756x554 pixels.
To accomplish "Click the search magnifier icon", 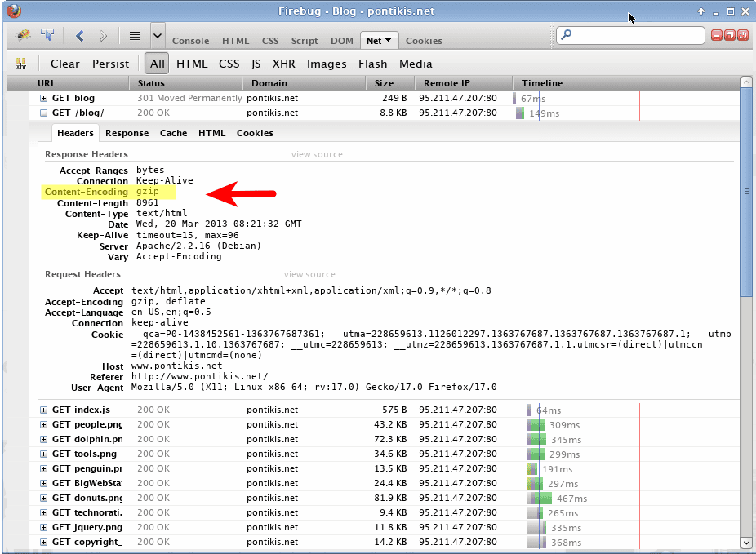I will pyautogui.click(x=567, y=34).
